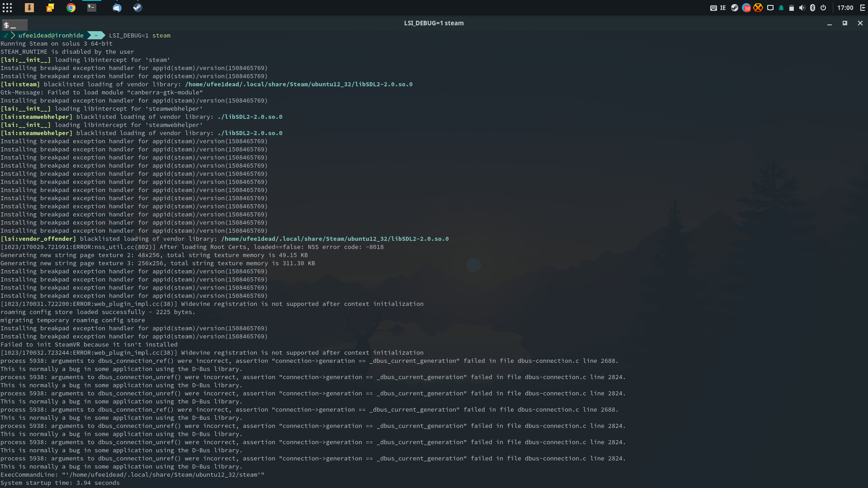Click the Steam tray icon
The height and width of the screenshot is (488, 868).
click(735, 8)
